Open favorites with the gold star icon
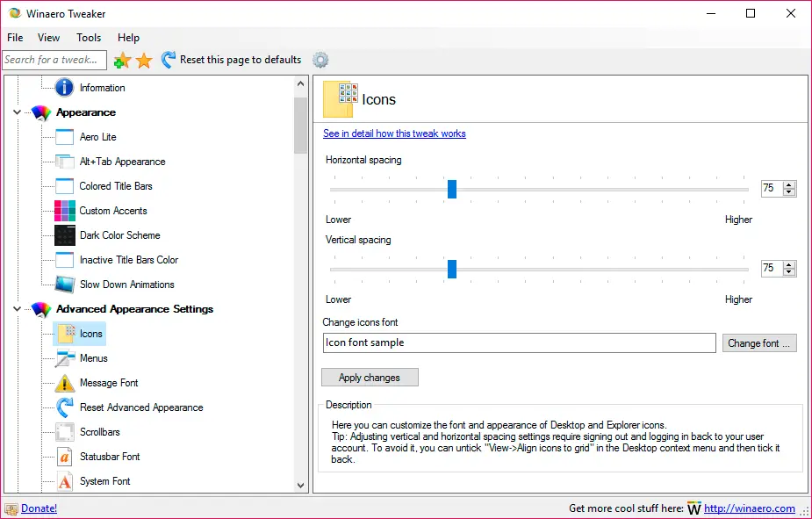812x519 pixels. coord(144,60)
